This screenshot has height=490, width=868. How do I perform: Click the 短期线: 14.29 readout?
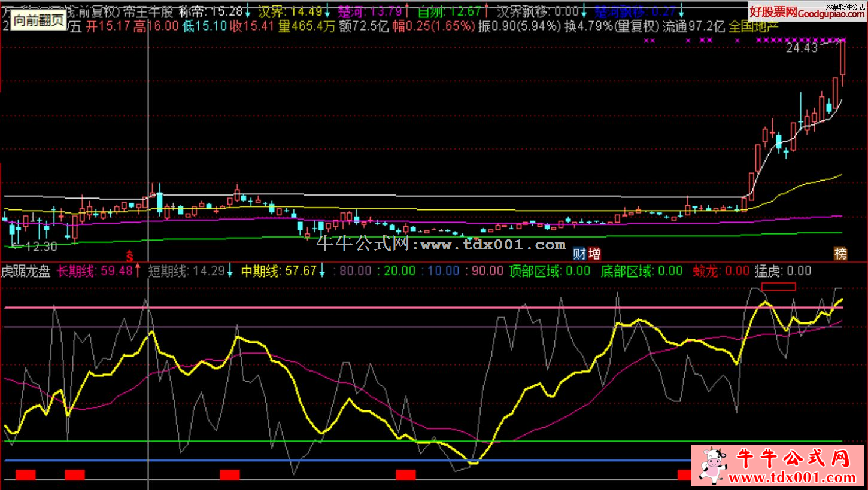pyautogui.click(x=186, y=271)
